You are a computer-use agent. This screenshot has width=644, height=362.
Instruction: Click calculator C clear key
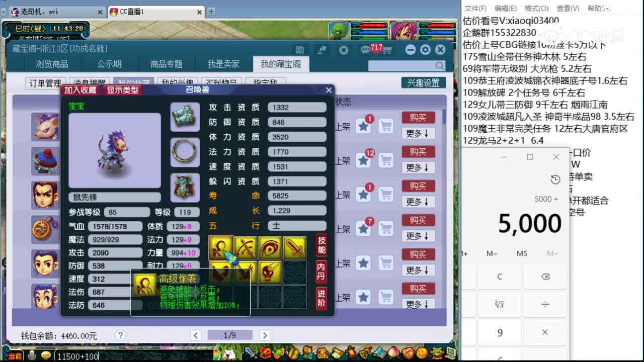click(x=500, y=277)
